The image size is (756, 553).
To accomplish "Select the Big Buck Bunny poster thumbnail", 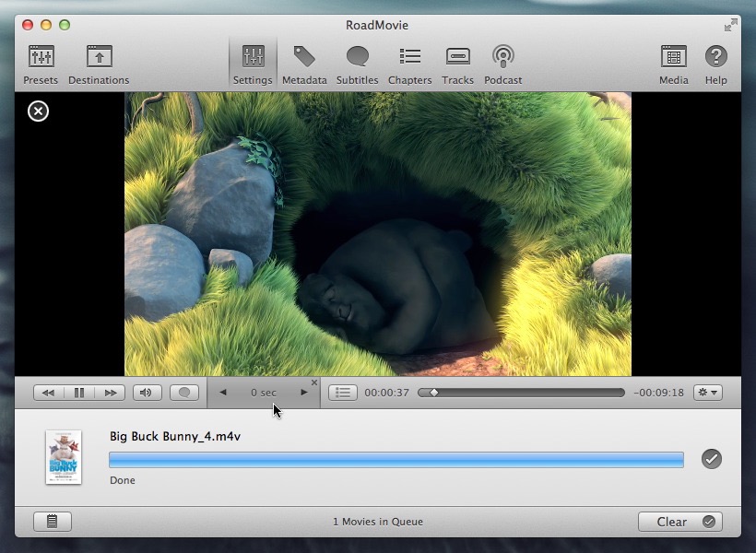I will pyautogui.click(x=64, y=457).
